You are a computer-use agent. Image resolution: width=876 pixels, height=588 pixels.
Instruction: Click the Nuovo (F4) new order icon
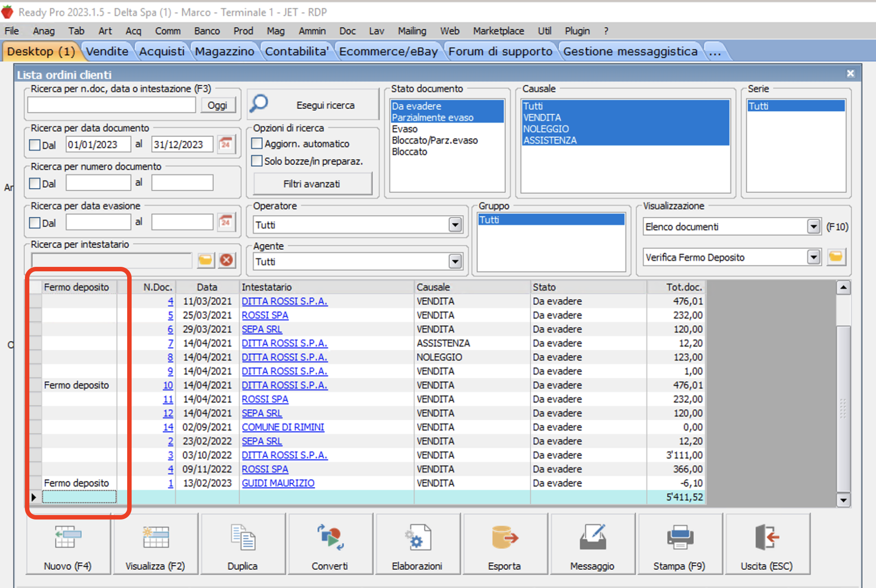pos(68,537)
